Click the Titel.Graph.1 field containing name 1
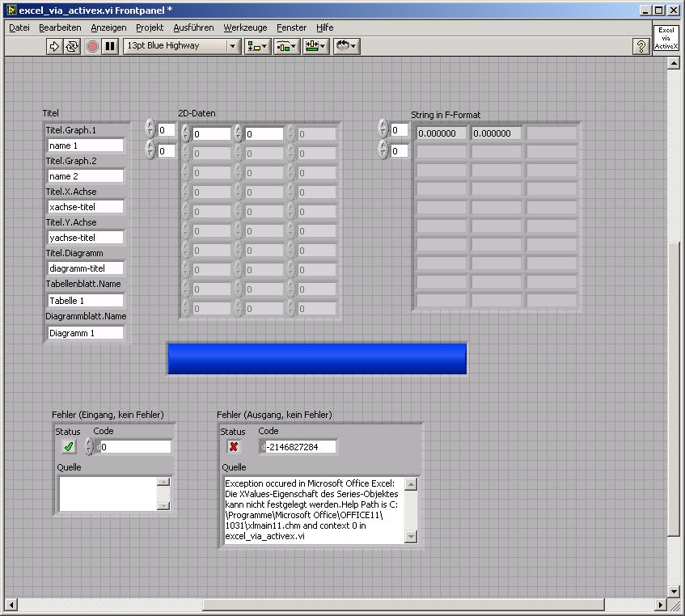The image size is (685, 616). pos(85,146)
